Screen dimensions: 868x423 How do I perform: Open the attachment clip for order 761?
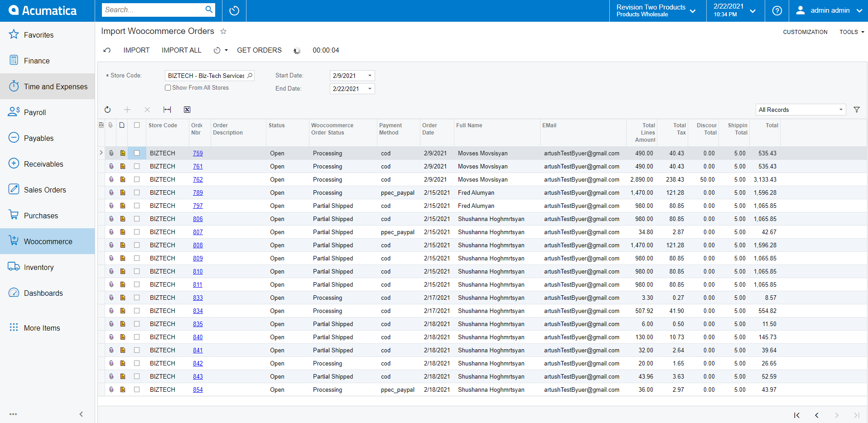click(111, 166)
